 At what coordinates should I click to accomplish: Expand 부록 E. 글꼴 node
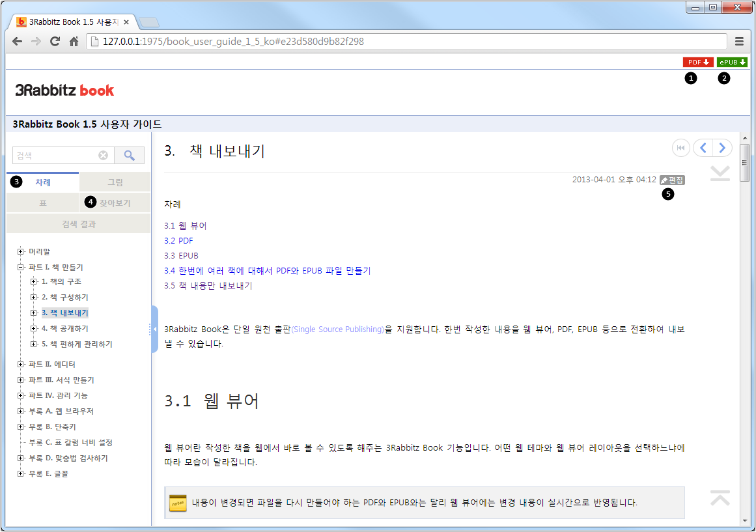coord(20,473)
